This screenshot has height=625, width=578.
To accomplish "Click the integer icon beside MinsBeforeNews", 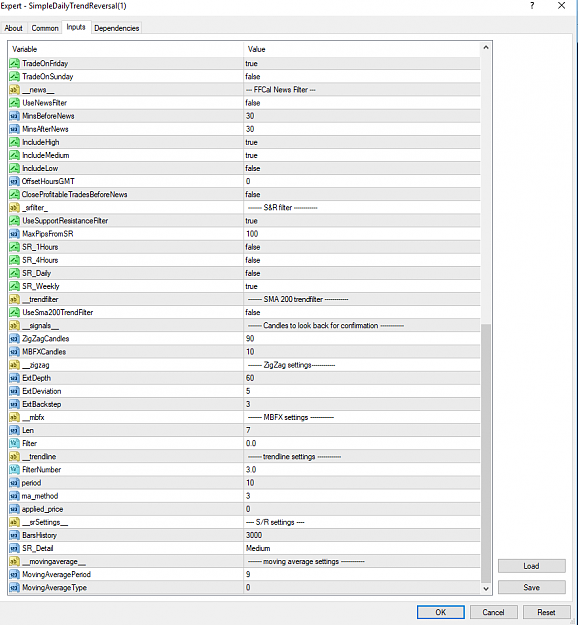I will point(14,116).
